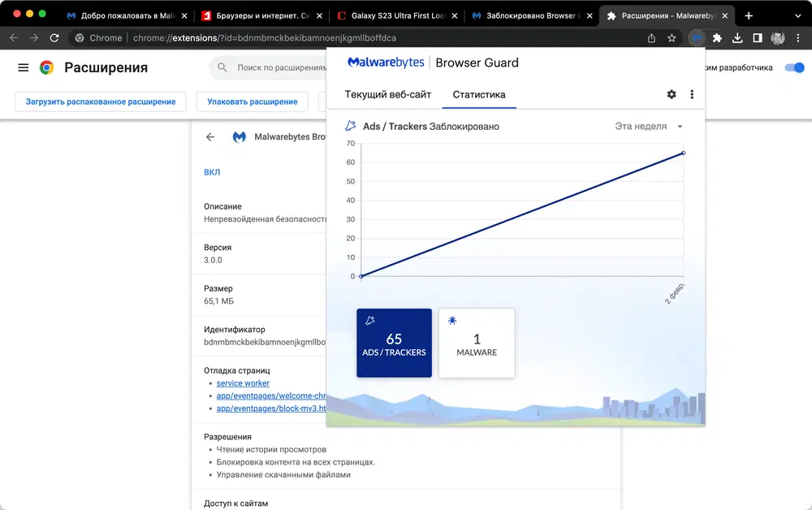Click back arrow next to Malwarebytes Browser Guard
Screen dimensions: 812x510
pos(210,136)
